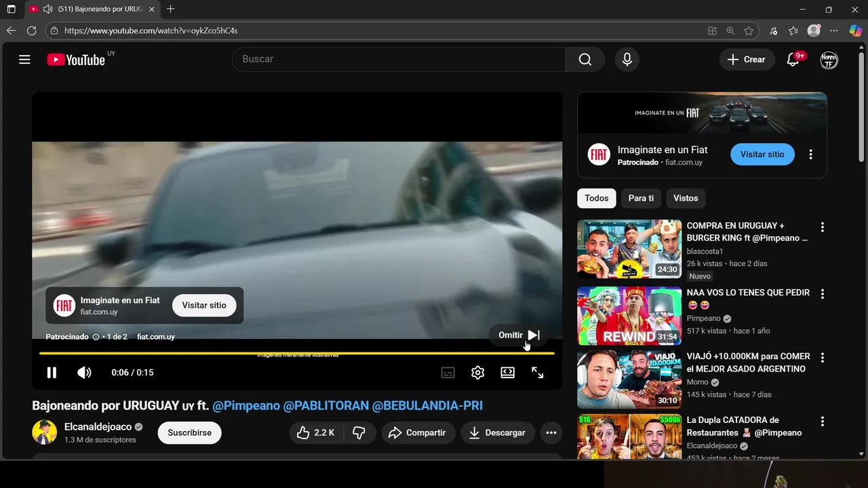
Task: Pause the video ad
Action: pyautogui.click(x=52, y=373)
